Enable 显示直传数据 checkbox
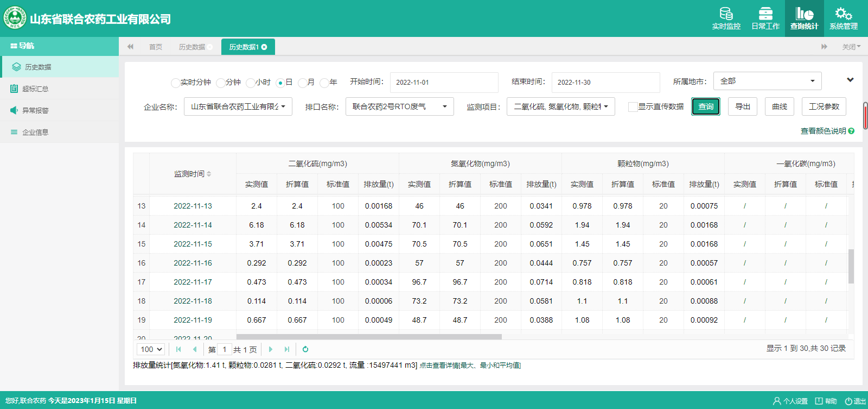 click(633, 107)
